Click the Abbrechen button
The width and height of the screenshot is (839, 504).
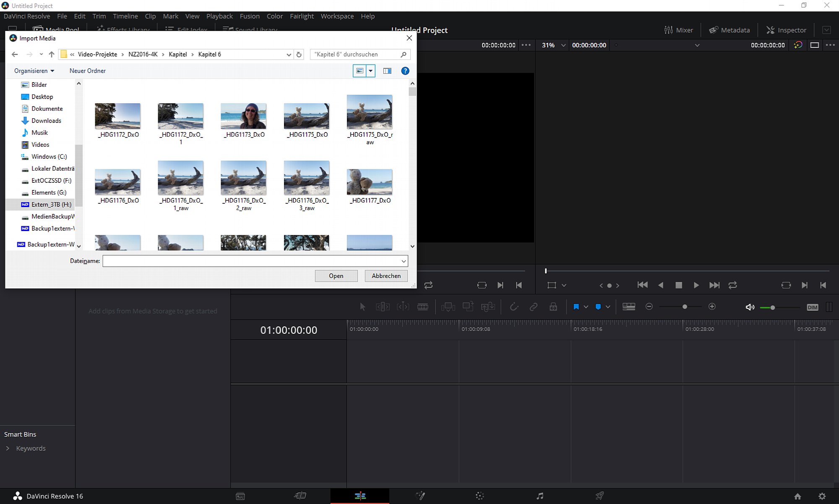pyautogui.click(x=386, y=276)
